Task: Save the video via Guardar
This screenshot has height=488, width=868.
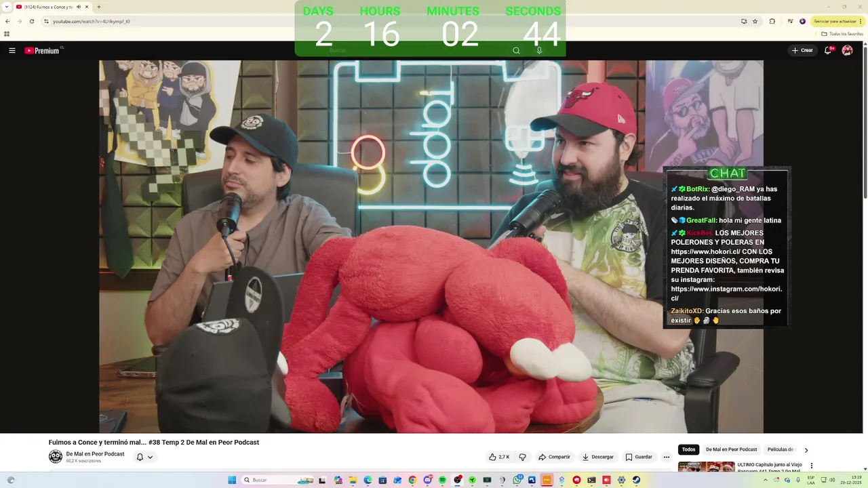Action: coord(639,457)
